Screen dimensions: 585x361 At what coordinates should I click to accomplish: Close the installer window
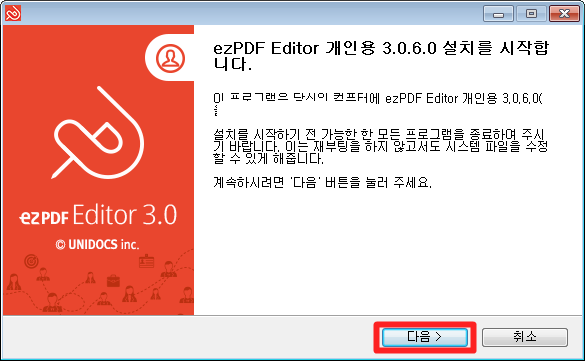click(564, 14)
